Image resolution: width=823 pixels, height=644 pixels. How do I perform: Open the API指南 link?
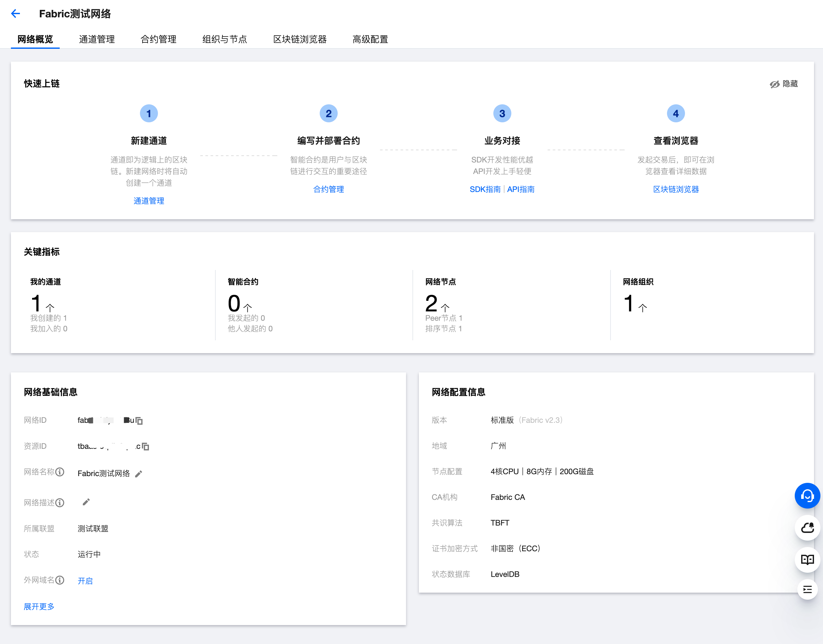[521, 189]
